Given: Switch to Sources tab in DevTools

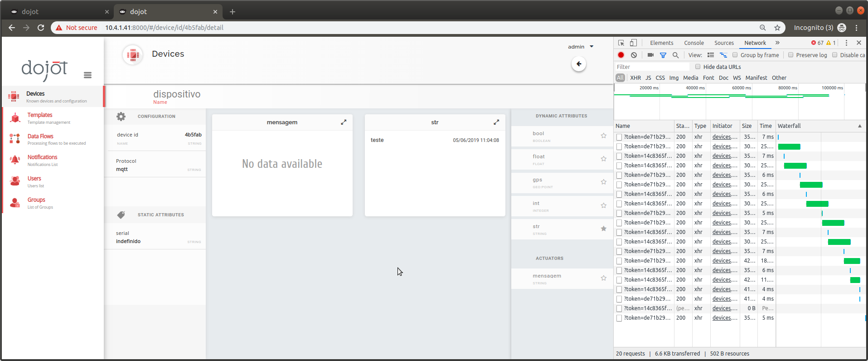Looking at the screenshot, I should click(x=724, y=43).
